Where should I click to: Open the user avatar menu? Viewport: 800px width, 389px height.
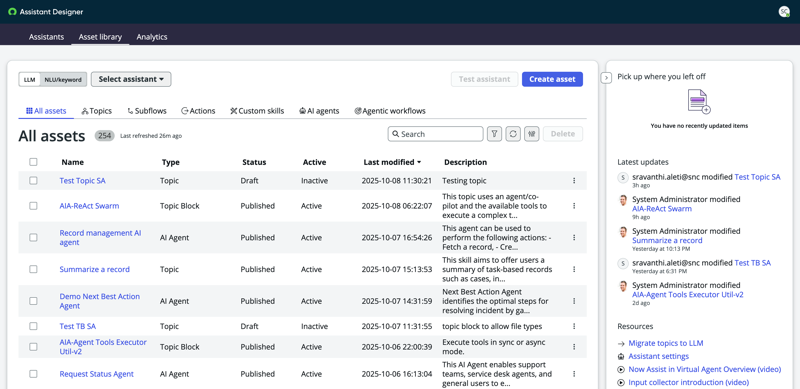coord(784,12)
